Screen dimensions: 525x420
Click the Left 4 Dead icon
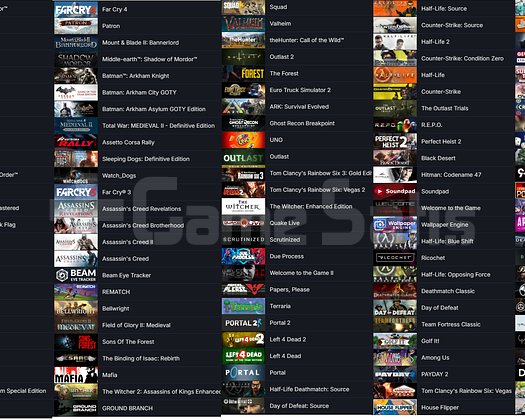[x=243, y=356]
